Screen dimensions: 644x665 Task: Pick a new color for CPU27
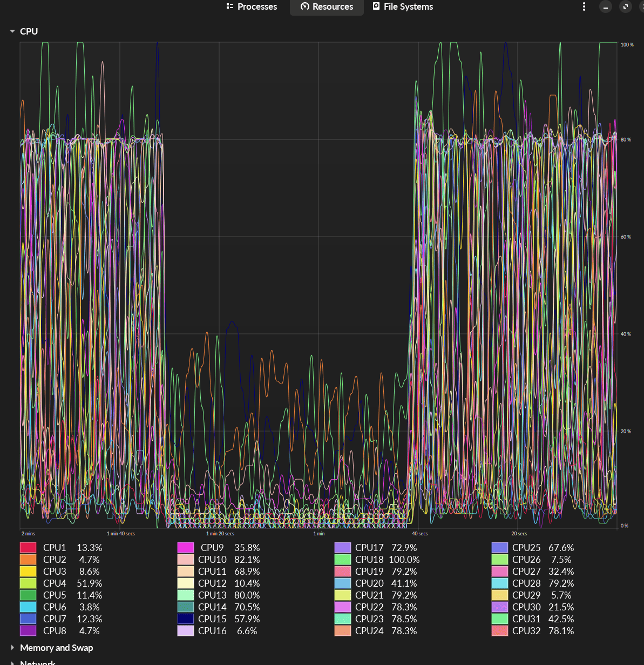500,572
